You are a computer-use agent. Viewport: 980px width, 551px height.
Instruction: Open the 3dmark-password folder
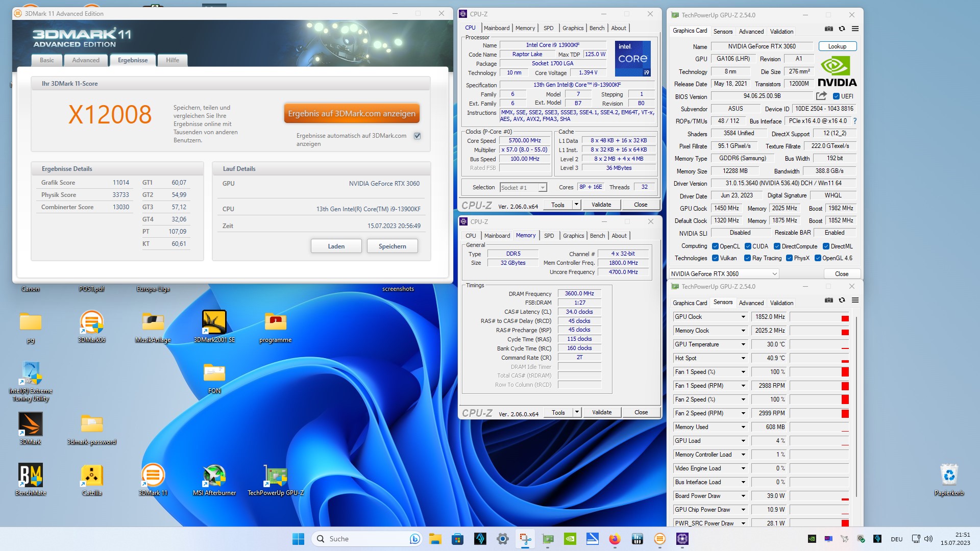[92, 429]
